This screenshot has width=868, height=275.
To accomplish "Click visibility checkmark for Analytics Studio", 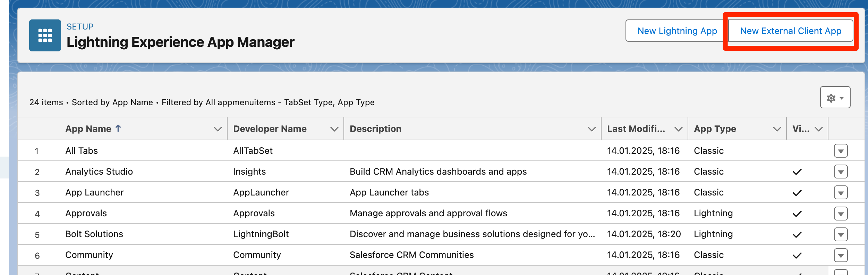I will tap(797, 172).
